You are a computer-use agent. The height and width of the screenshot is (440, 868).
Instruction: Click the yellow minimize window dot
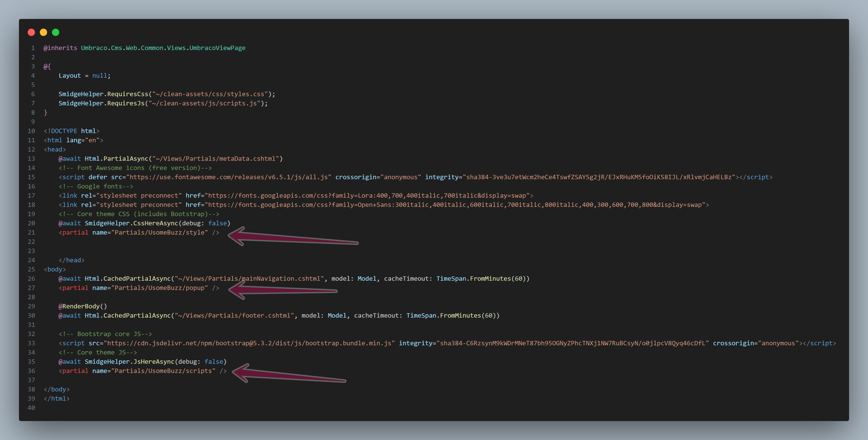[x=43, y=32]
